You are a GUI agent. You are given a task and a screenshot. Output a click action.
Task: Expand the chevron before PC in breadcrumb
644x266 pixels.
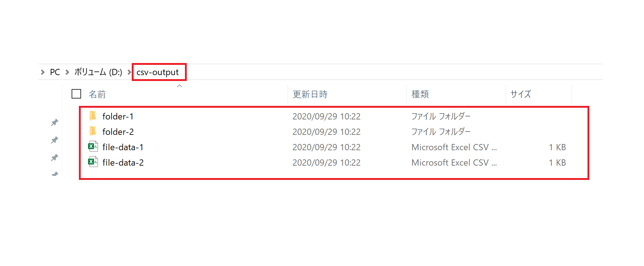[43, 72]
